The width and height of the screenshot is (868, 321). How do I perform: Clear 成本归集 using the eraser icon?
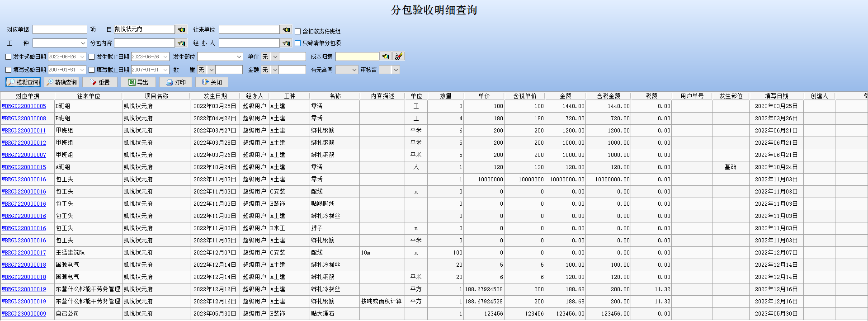pos(398,57)
